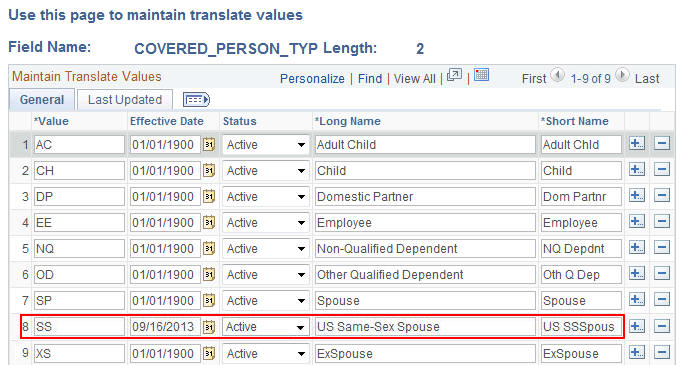Screen dimensions: 683x365
Task: Show all columns tab icon
Action: click(x=196, y=100)
